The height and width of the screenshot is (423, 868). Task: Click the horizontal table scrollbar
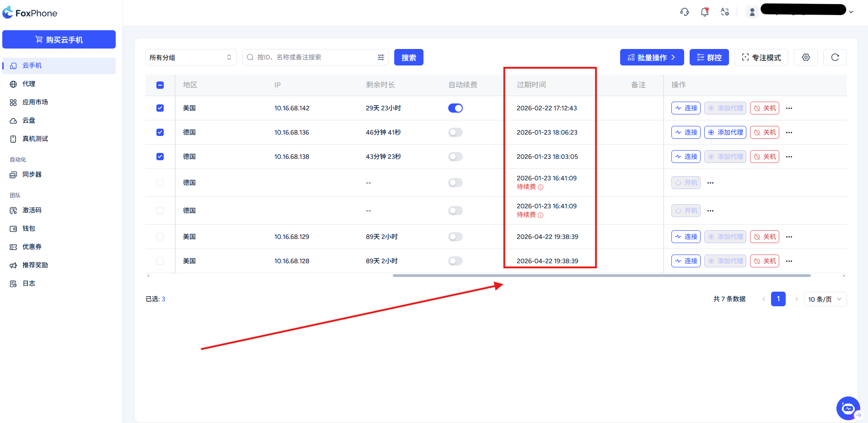[601, 276]
